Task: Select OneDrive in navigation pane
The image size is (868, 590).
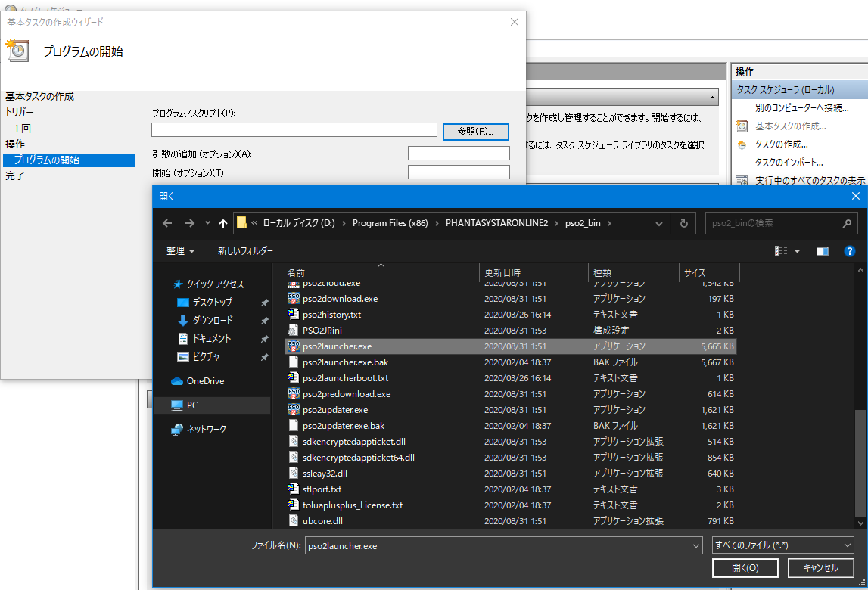Action: pos(205,380)
